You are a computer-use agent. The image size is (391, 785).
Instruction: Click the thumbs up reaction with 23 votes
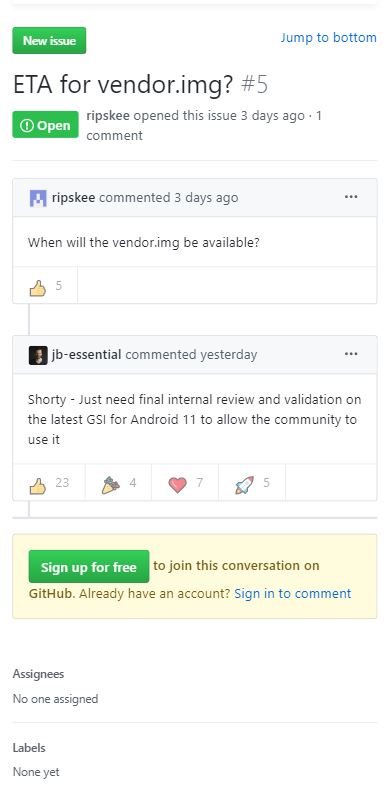[49, 483]
